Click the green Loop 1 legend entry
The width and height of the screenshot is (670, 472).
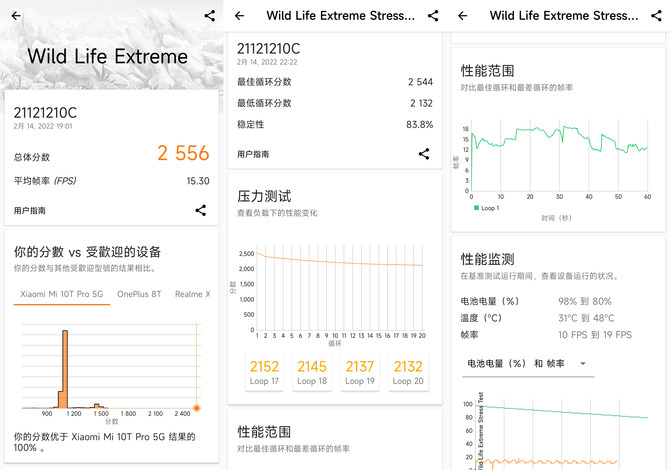pos(485,208)
